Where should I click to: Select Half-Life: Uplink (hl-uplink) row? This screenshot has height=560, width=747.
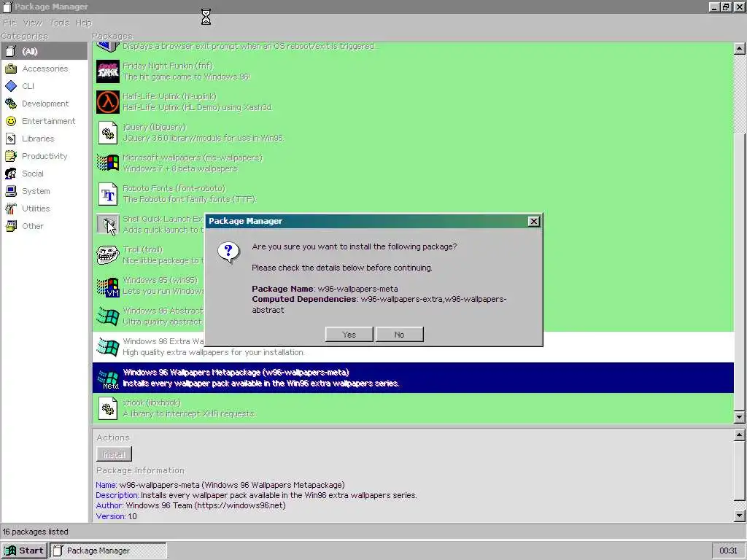click(413, 102)
